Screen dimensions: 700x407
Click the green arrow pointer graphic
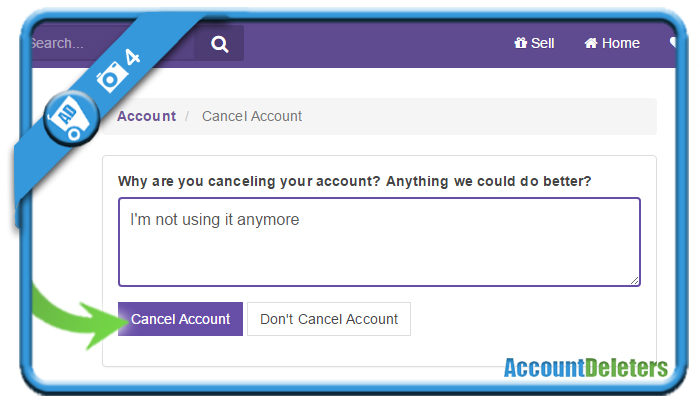pyautogui.click(x=80, y=316)
